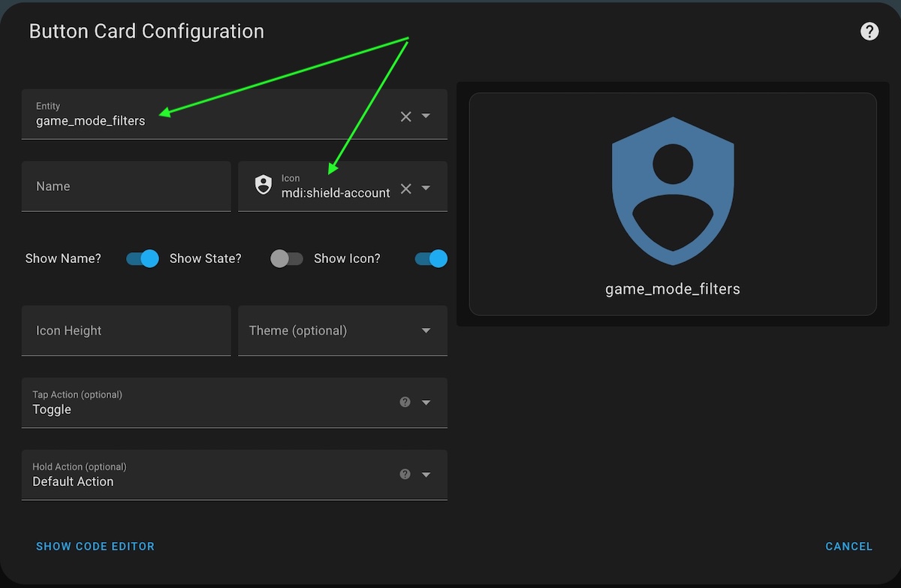Click the SHOW CODE EDITOR button
Image resolution: width=901 pixels, height=588 pixels.
point(95,546)
